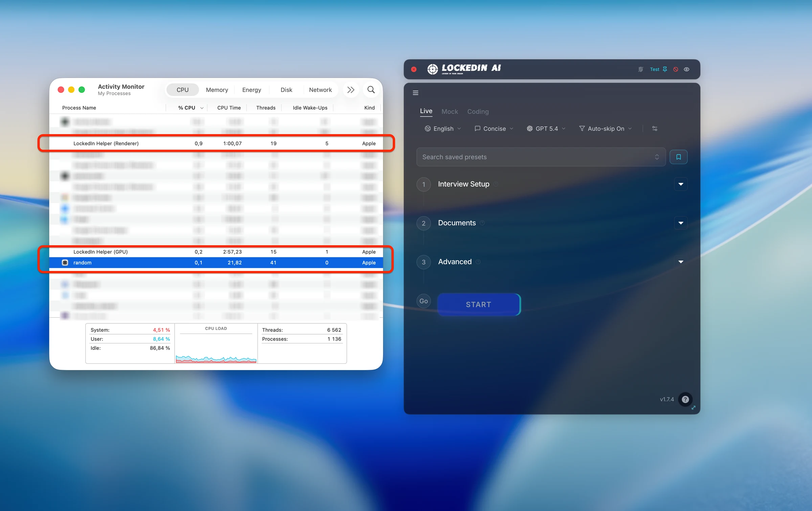The width and height of the screenshot is (812, 511).
Task: Click the Threads 6 562 count
Action: click(334, 330)
